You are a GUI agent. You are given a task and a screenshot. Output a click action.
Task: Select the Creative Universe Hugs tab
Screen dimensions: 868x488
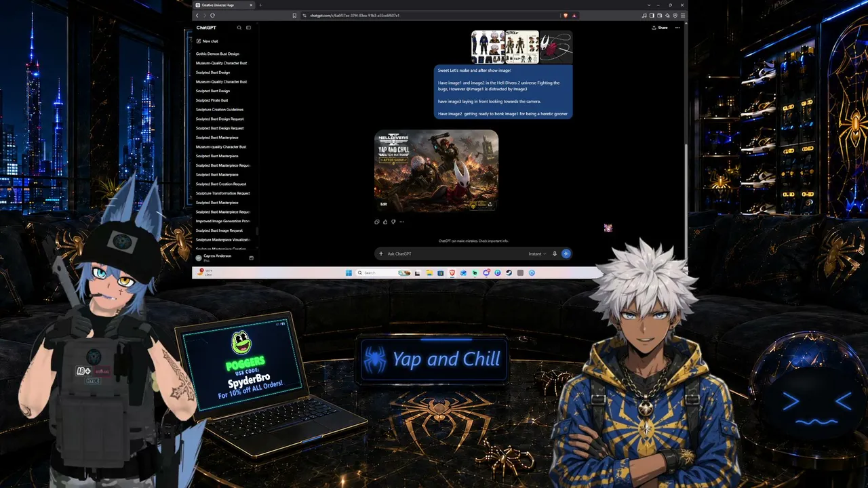pyautogui.click(x=224, y=5)
